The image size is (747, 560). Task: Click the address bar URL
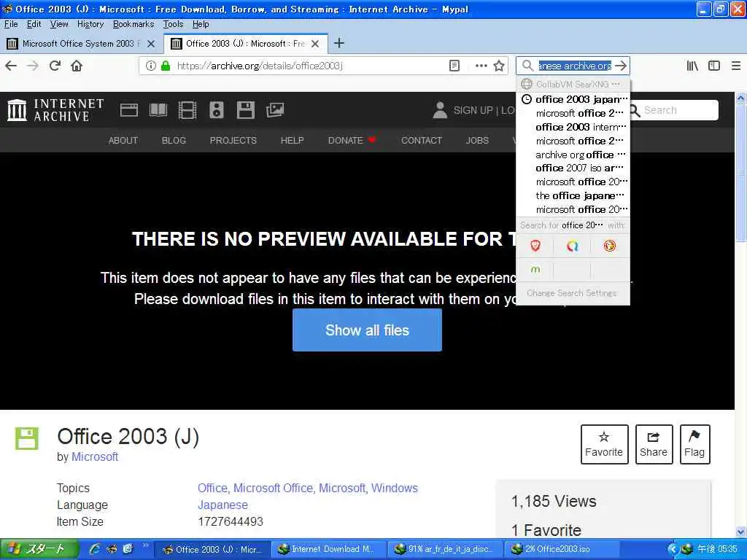260,66
